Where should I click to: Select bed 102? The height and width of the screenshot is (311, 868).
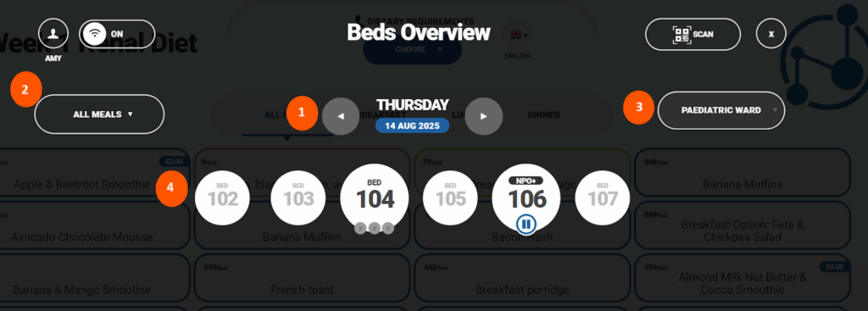coord(222,198)
